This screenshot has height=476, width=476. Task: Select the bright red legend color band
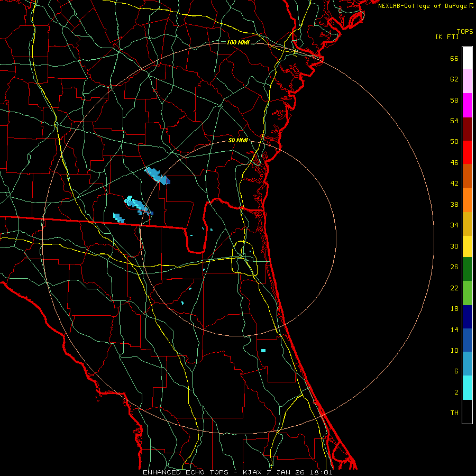(467, 152)
